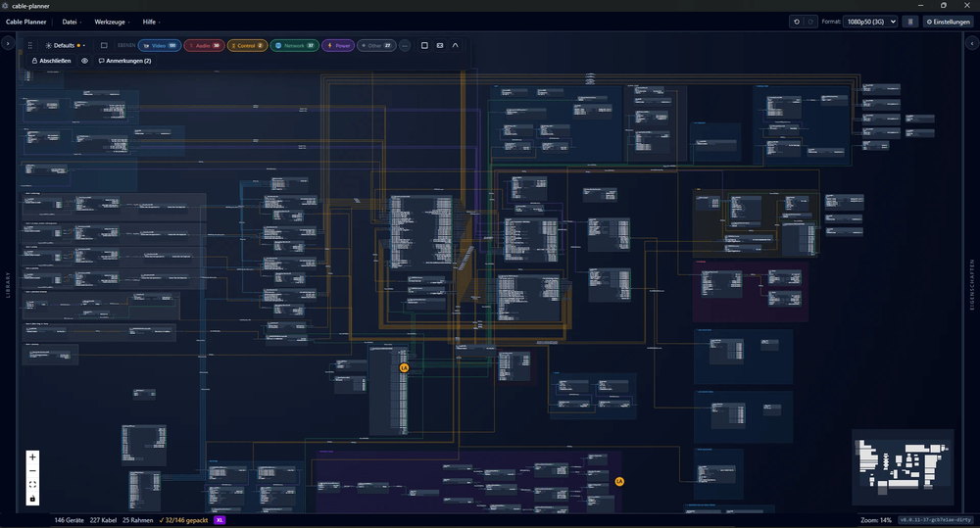Click the Zoom: 14% indicator
Viewport: 980px width, 528px height.
[x=875, y=520]
